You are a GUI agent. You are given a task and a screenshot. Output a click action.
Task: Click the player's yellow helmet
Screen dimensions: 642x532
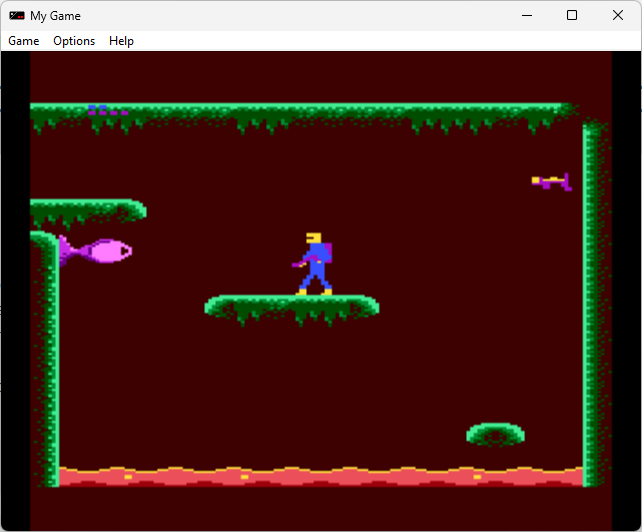pos(314,238)
